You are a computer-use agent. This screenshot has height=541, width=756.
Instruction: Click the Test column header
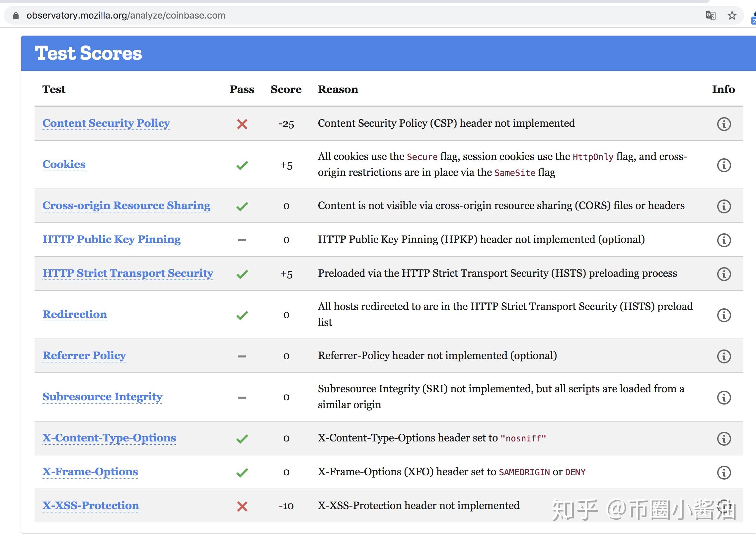click(54, 89)
